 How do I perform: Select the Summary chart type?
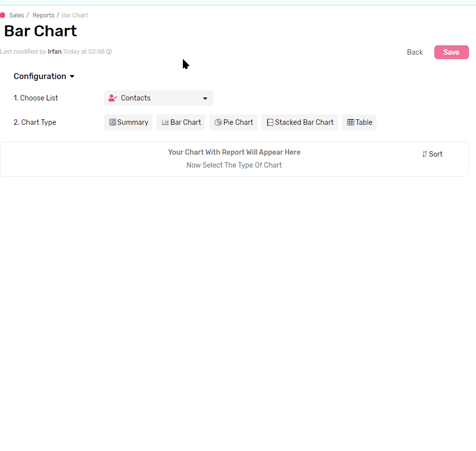coord(128,122)
